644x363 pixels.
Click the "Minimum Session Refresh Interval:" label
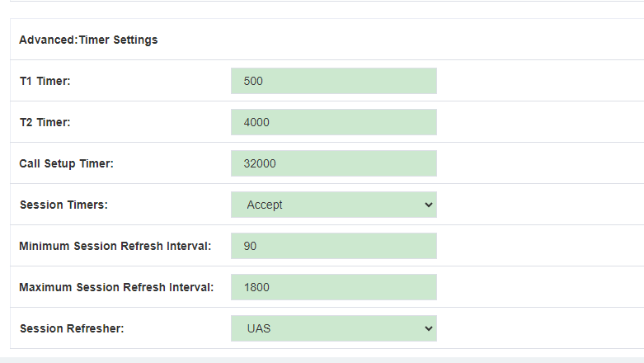(x=115, y=246)
